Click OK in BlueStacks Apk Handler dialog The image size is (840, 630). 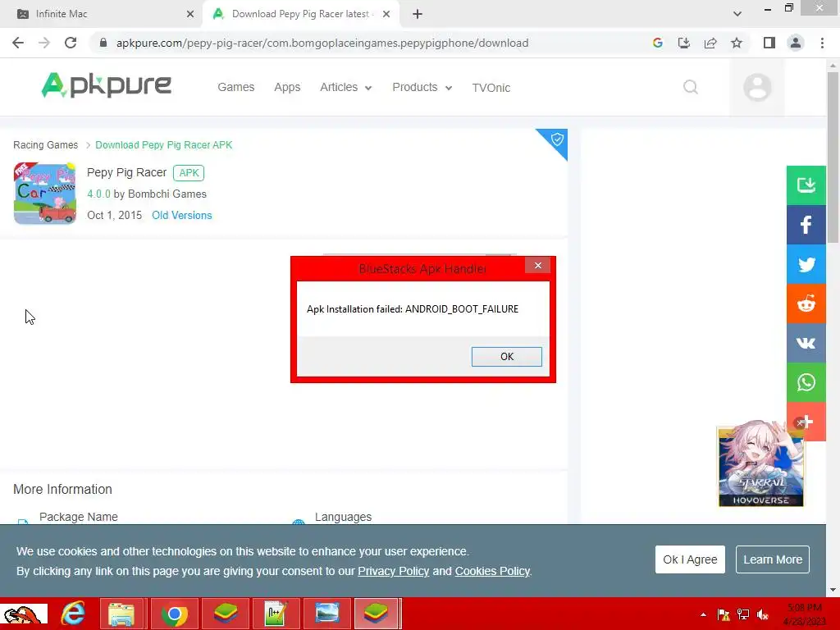pos(506,357)
